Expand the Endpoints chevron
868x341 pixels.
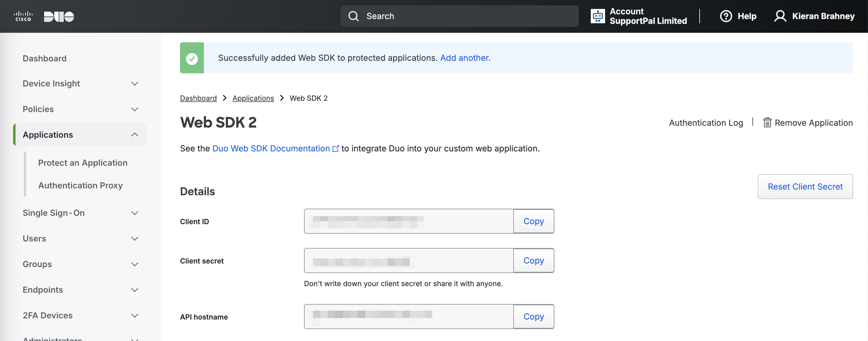(x=135, y=290)
